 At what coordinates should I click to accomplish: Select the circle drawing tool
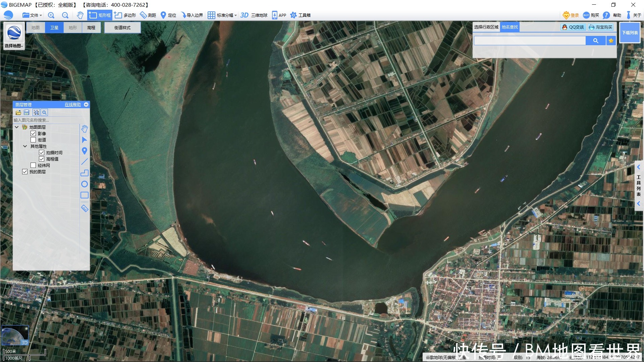coord(85,184)
